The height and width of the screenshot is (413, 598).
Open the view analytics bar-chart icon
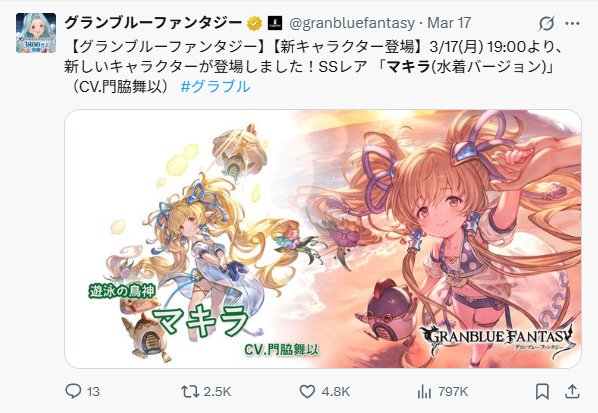point(424,391)
